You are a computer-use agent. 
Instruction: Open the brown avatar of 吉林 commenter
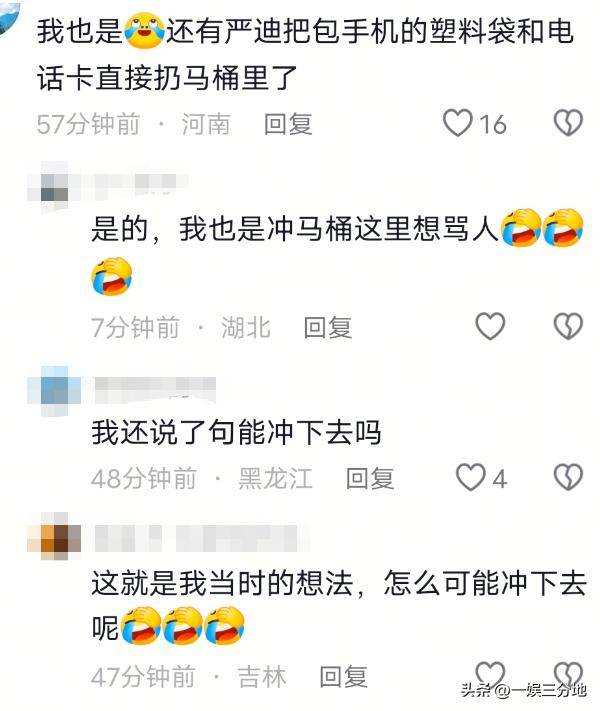[x=54, y=538]
